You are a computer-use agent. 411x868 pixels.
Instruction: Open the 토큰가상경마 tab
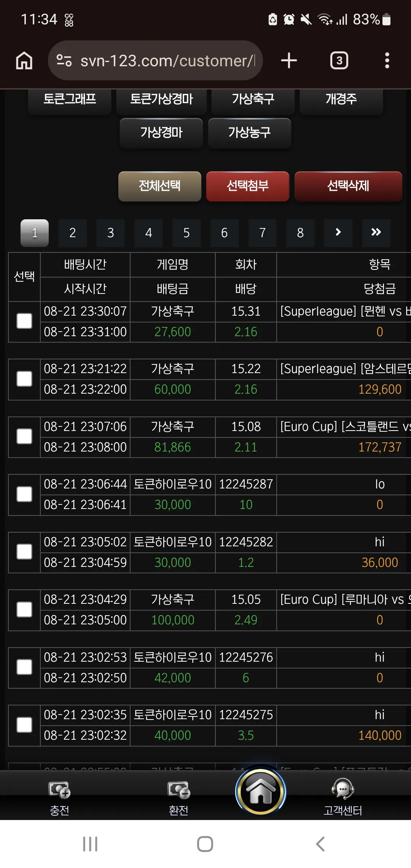click(161, 100)
